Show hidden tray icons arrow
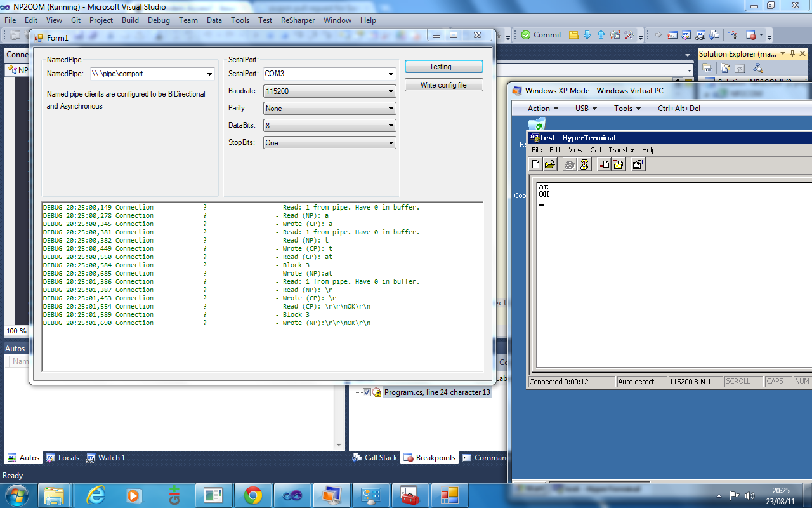 [x=719, y=495]
